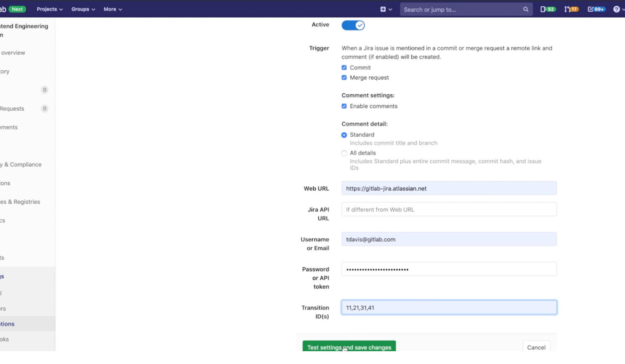Select the All details radio button
The width and height of the screenshot is (625, 364).
click(344, 153)
